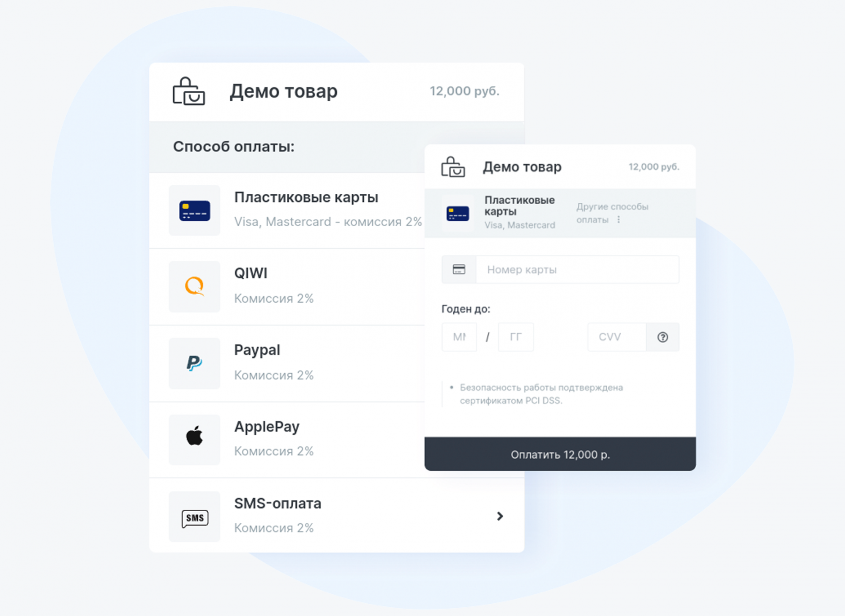Click Комиссия 2% under ApplePay
Screen dimensions: 845x616
(274, 451)
